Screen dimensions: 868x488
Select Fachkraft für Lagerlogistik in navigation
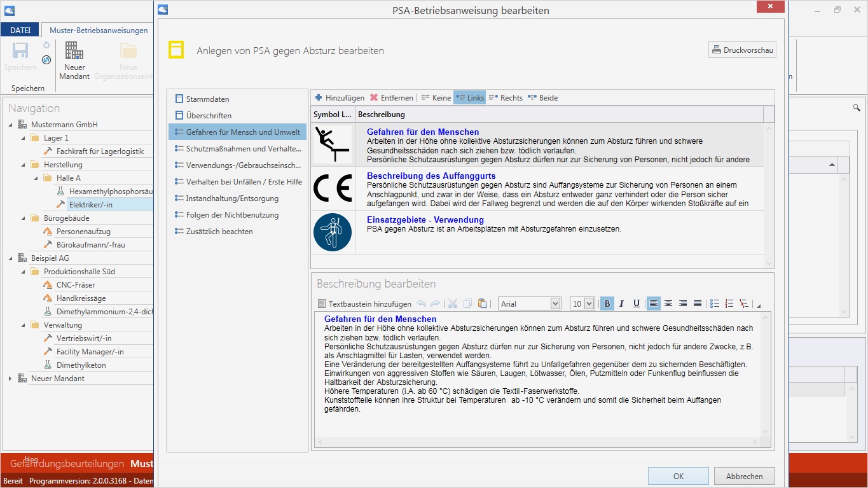pyautogui.click(x=100, y=151)
